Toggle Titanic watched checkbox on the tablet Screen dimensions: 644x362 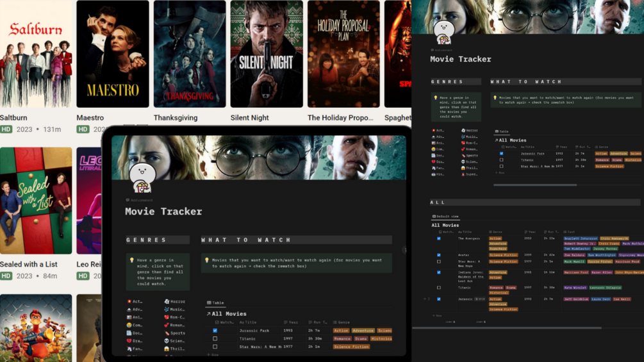point(215,338)
